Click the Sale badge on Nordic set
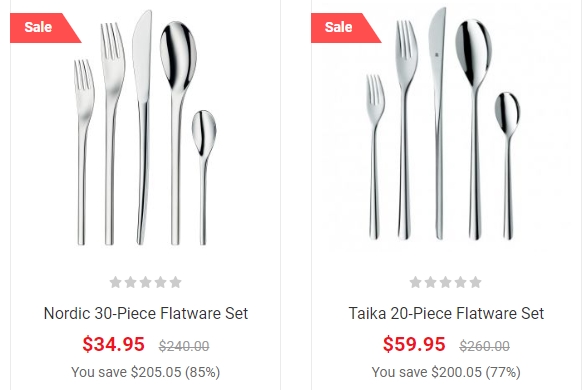Screen dimensions: 587x390 click(x=43, y=28)
